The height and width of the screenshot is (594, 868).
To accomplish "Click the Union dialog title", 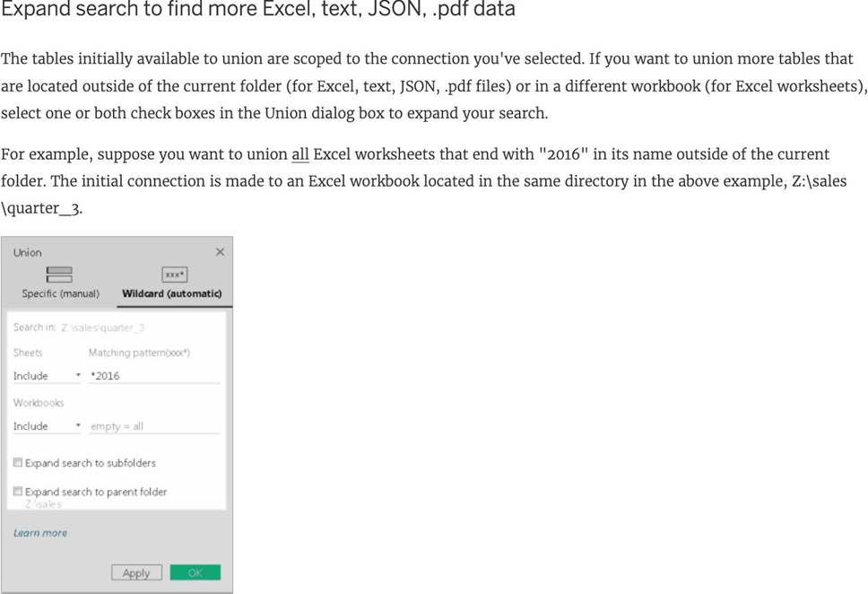I will point(27,252).
